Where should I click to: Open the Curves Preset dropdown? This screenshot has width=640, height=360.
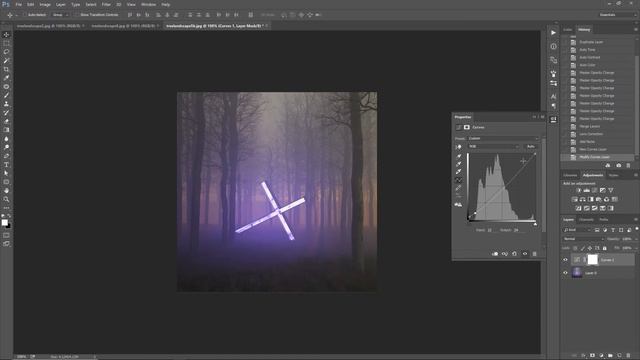tap(503, 138)
